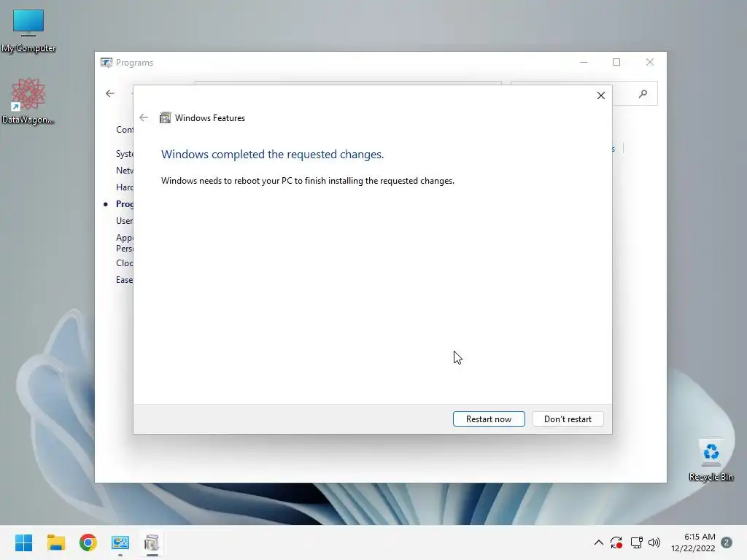Open the Windows Start menu
747x560 pixels.
(24, 542)
